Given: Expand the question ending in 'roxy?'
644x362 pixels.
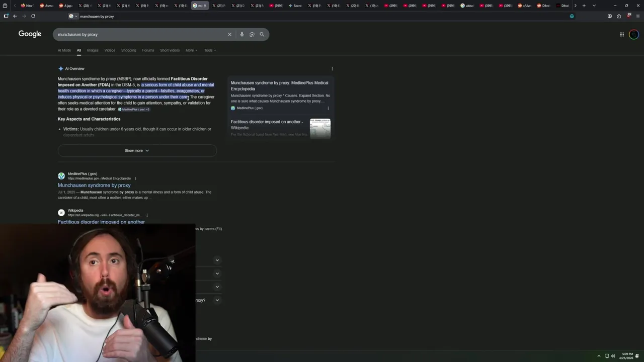Looking at the screenshot, I should pyautogui.click(x=217, y=300).
